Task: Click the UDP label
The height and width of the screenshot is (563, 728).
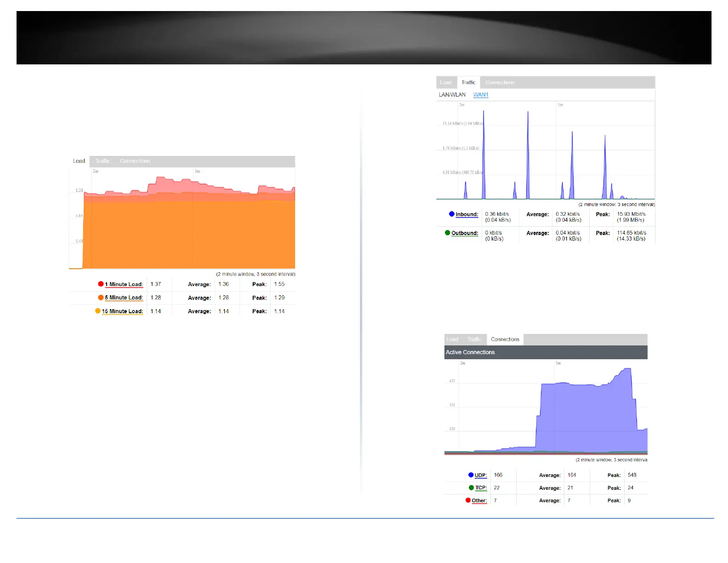Action: [481, 475]
